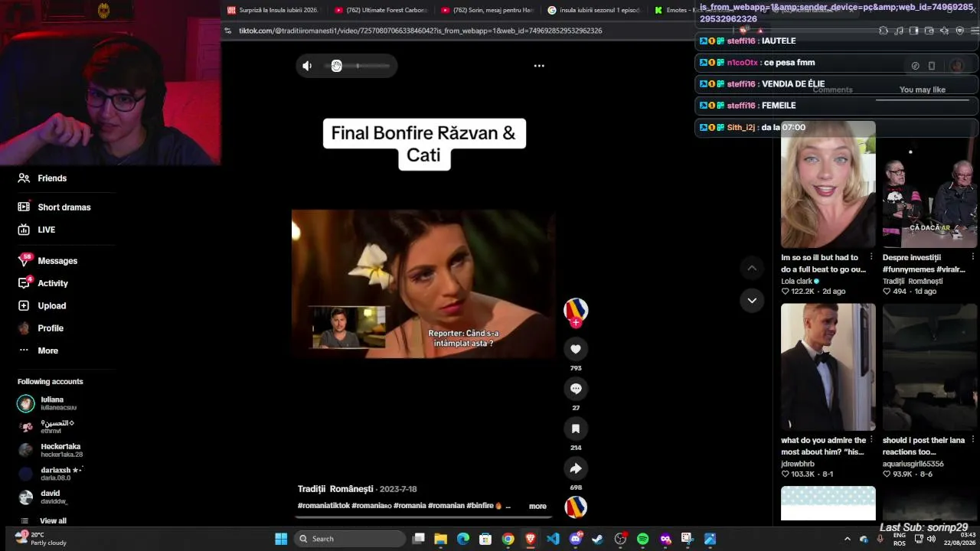Open Activity notifications in the sidebar

pos(44,283)
